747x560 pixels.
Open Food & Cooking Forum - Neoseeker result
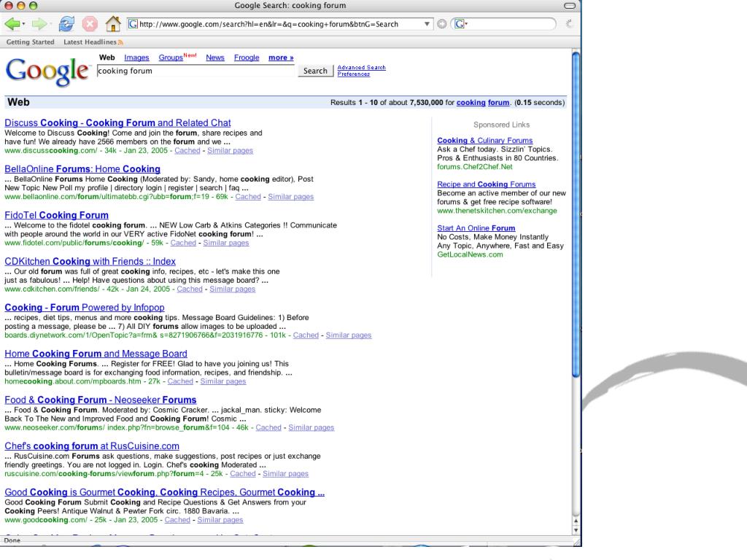click(x=101, y=400)
